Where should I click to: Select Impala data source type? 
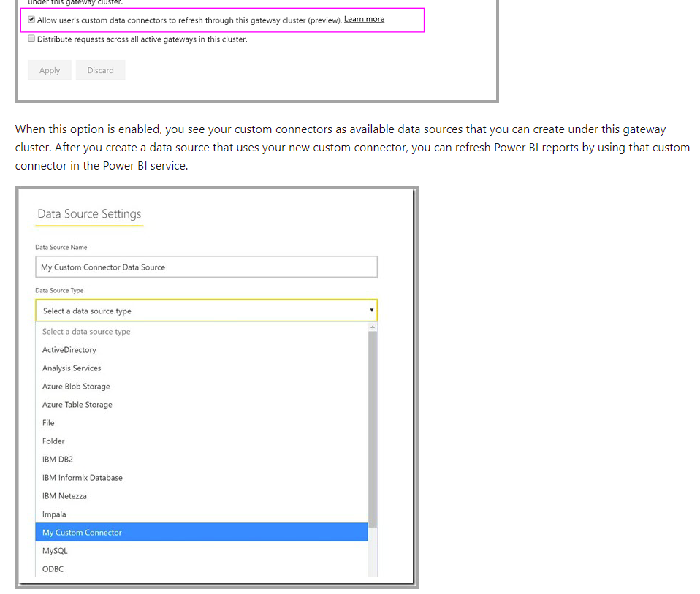[202, 514]
